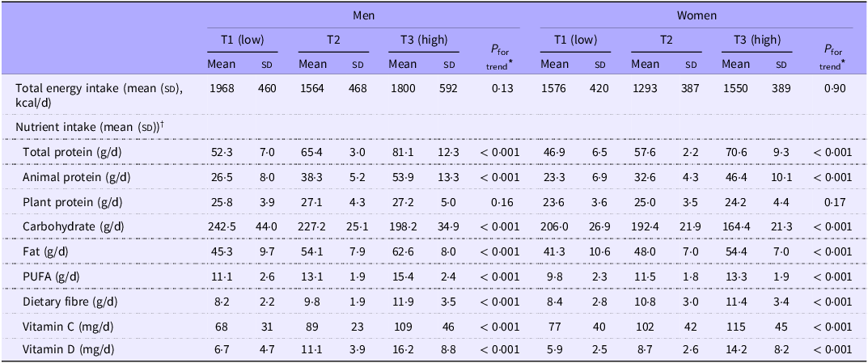Viewport: 868px width, 363px height.
Task: Click the total protein value 70·6
Action: pos(735,152)
